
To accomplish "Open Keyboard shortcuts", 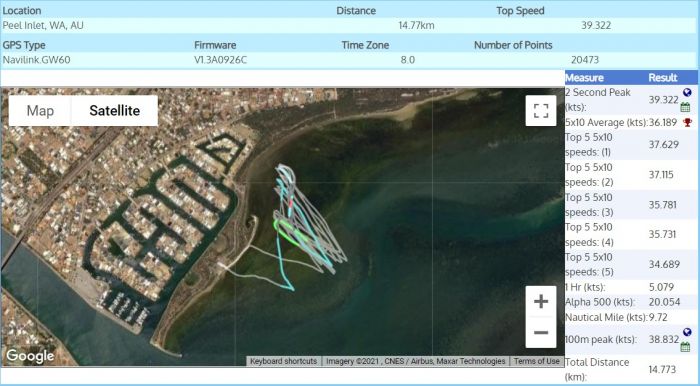I will point(283,361).
